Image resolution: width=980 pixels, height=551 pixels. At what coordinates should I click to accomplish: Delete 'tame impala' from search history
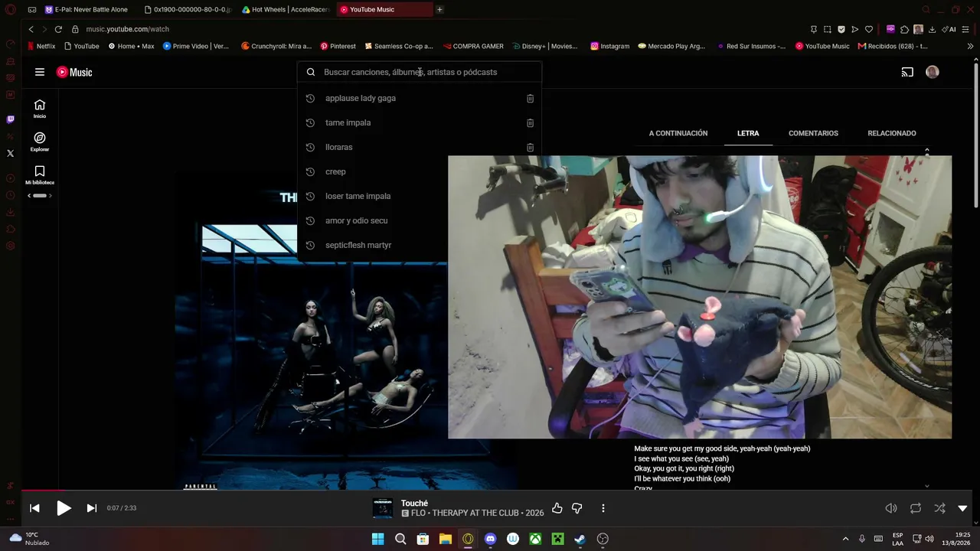pos(530,122)
